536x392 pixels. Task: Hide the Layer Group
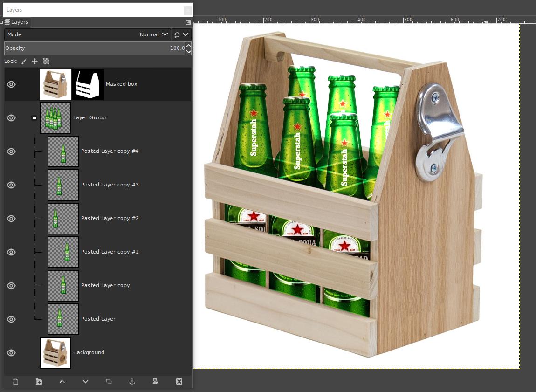click(11, 118)
